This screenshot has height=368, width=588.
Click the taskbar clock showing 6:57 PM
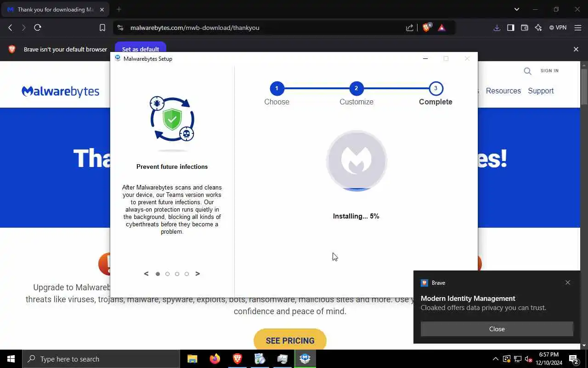click(x=548, y=359)
